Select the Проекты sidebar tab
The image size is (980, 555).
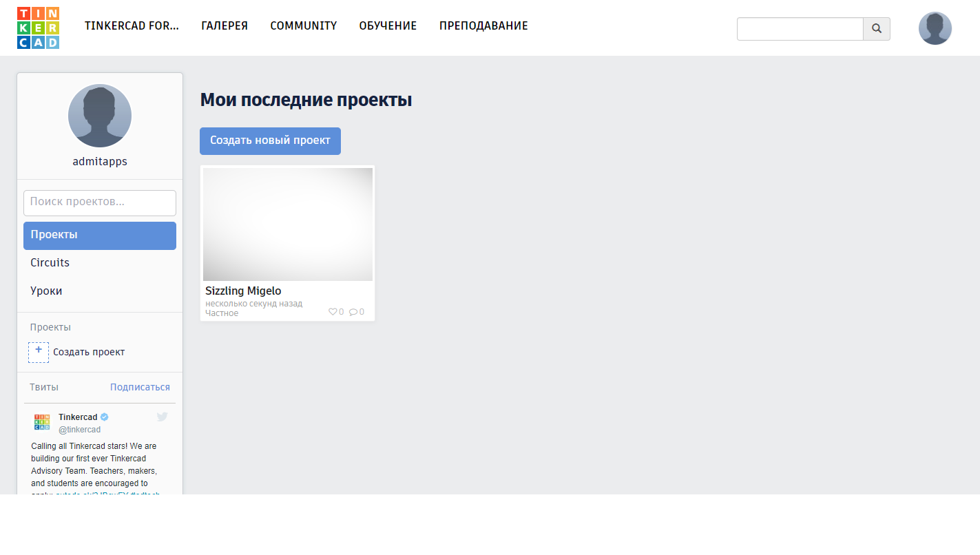click(100, 235)
